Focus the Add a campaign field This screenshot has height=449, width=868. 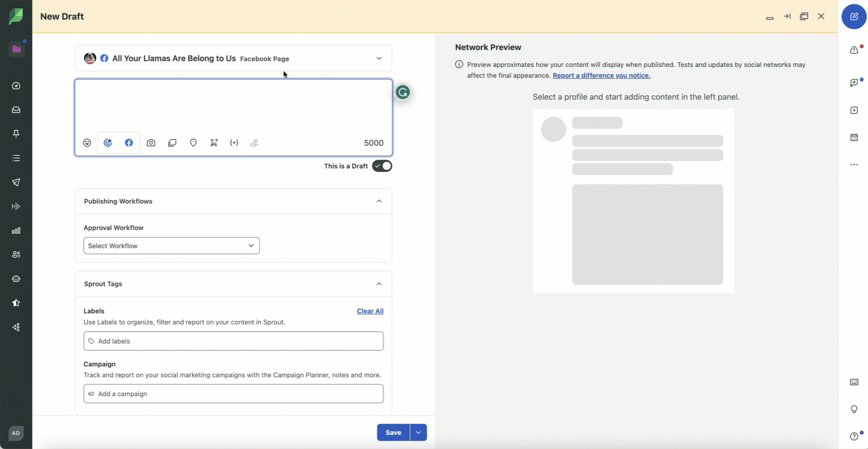(x=234, y=394)
